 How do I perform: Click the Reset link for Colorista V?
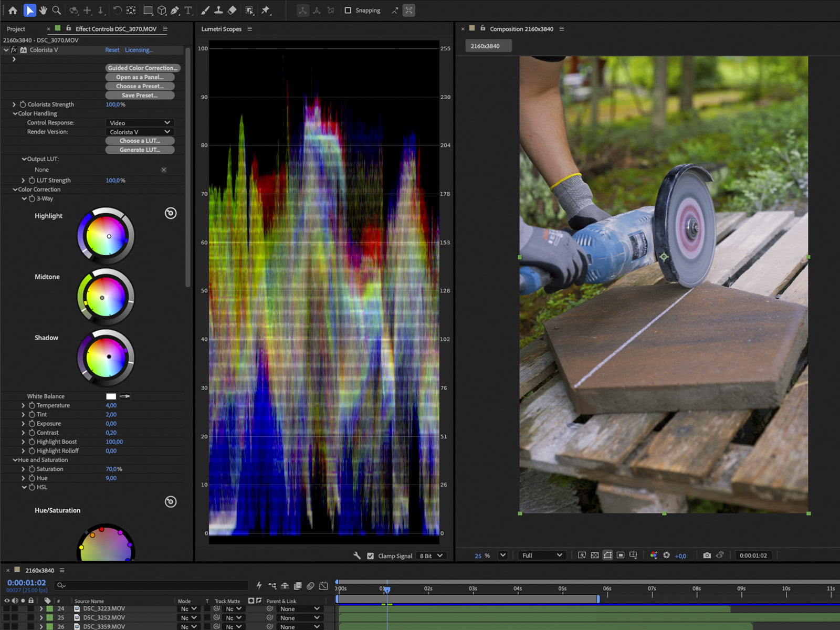point(112,50)
